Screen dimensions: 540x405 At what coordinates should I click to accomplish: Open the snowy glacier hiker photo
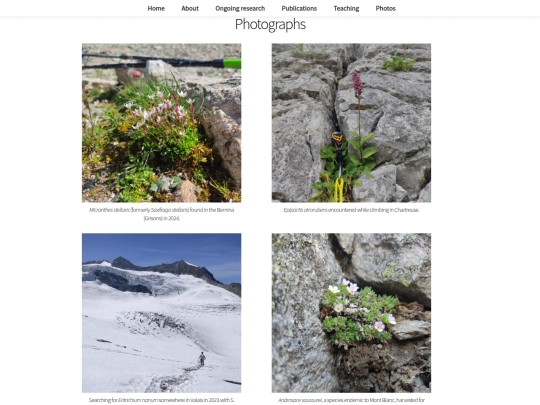162,313
